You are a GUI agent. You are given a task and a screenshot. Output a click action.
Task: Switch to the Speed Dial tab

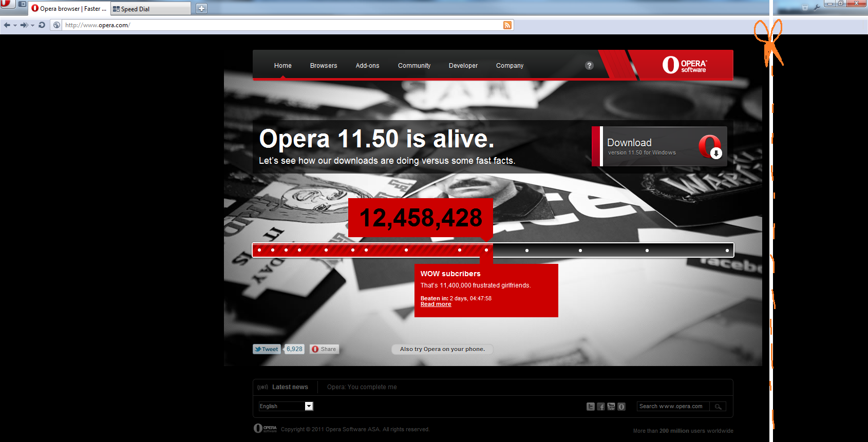coord(150,9)
